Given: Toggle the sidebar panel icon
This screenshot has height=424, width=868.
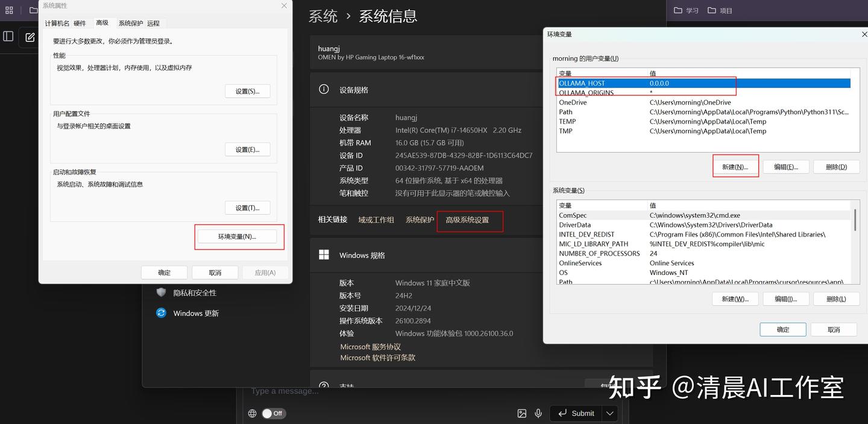Looking at the screenshot, I should click(x=8, y=36).
